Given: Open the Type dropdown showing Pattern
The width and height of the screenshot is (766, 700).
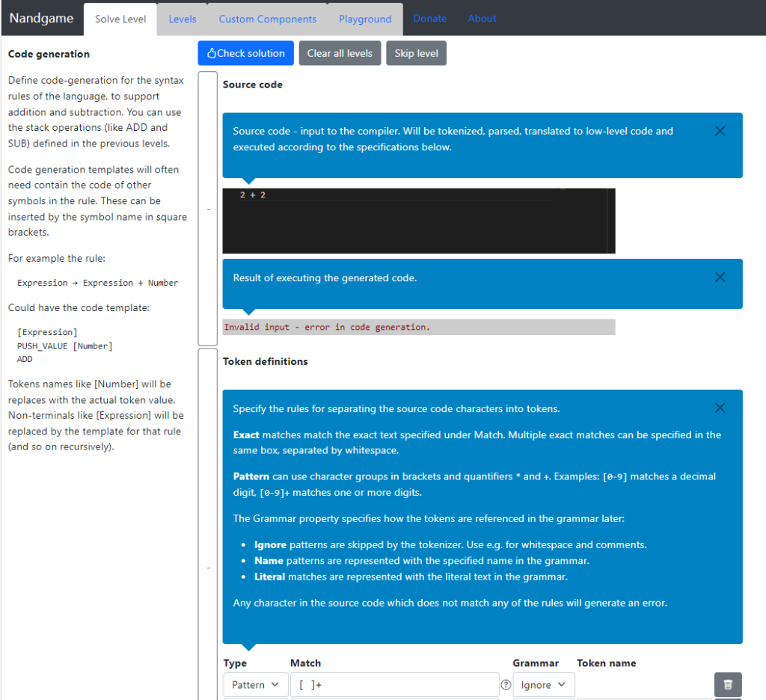Looking at the screenshot, I should coord(255,685).
